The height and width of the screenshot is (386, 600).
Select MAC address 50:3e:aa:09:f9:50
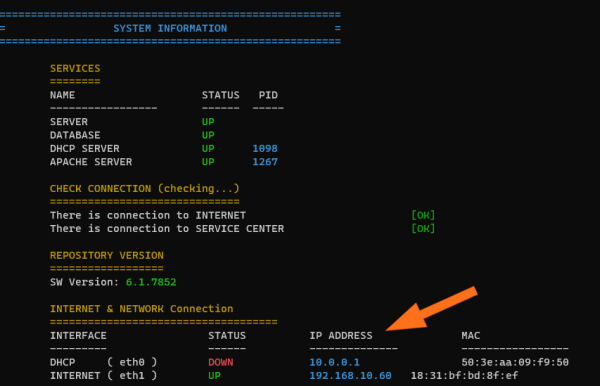point(515,363)
